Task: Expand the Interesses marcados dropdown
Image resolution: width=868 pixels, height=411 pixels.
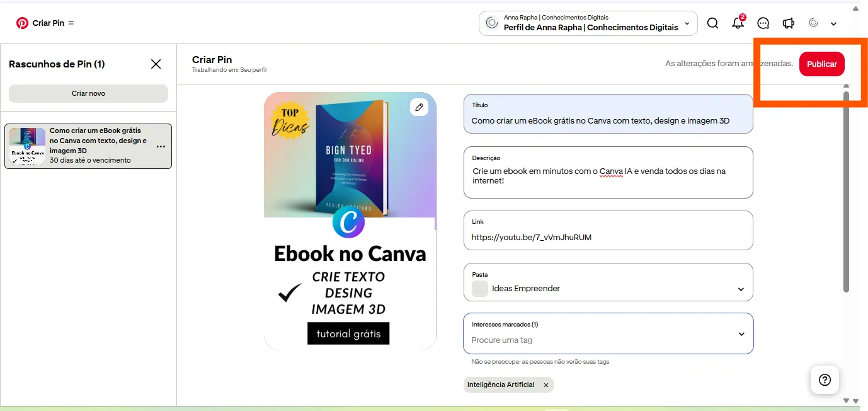Action: (741, 334)
